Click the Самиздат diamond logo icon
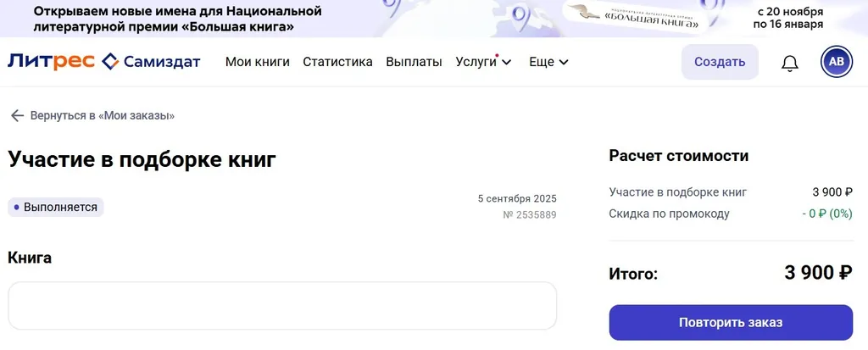 point(110,62)
